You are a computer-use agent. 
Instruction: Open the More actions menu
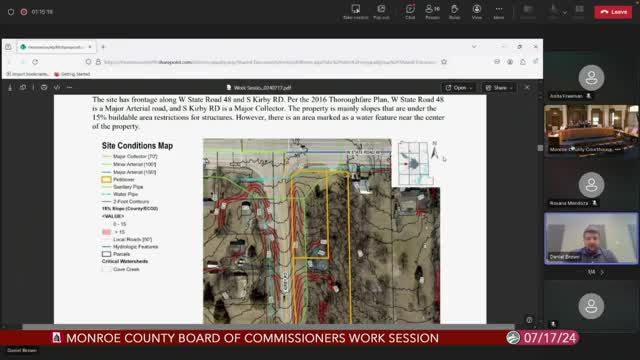point(499,12)
